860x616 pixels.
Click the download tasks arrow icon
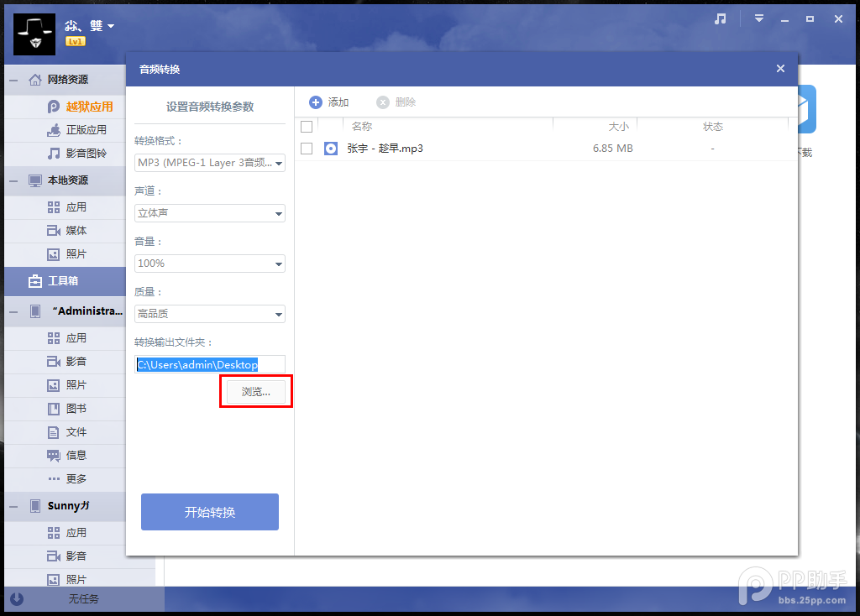coord(17,599)
